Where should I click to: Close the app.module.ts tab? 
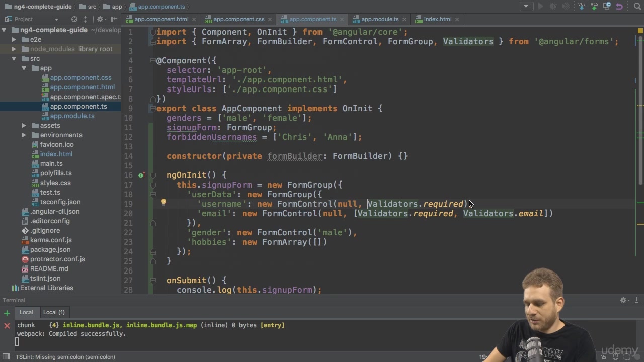405,19
